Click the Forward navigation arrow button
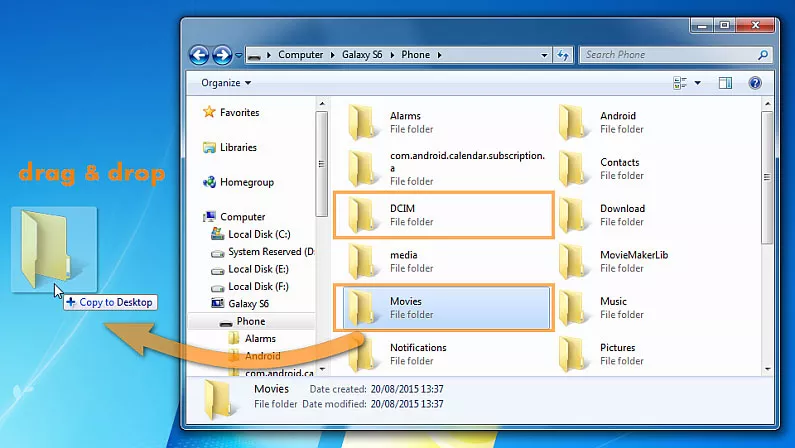This screenshot has width=795, height=448. point(222,55)
